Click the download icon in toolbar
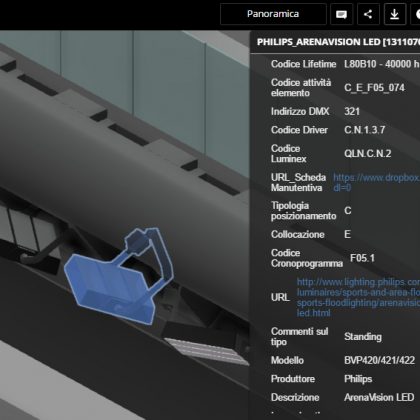Image resolution: width=420 pixels, height=420 pixels. coord(395,14)
